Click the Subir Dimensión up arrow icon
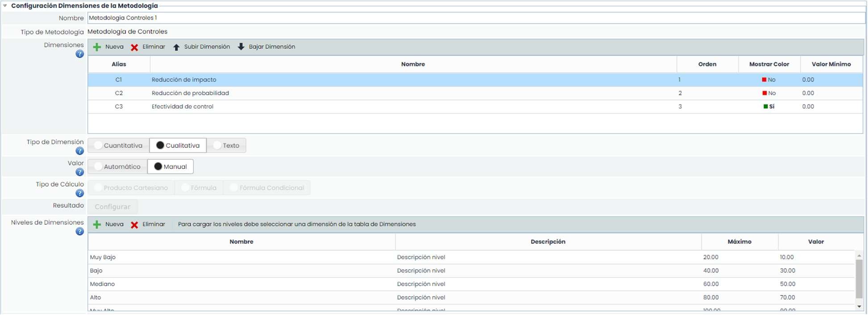868x315 pixels. 176,47
